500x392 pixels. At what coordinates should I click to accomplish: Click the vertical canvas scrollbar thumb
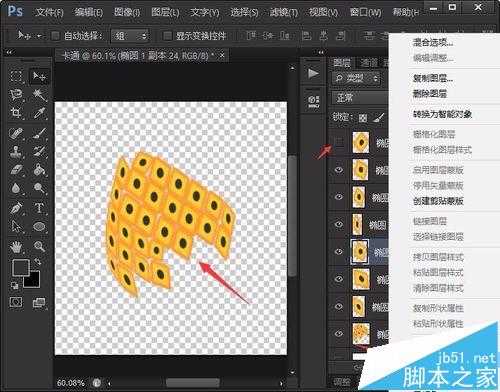[292, 215]
